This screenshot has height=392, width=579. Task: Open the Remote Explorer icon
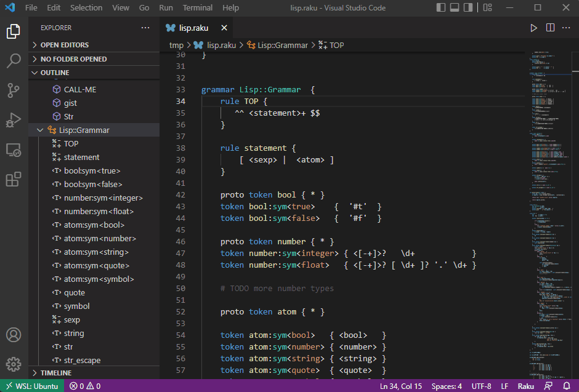[14, 150]
